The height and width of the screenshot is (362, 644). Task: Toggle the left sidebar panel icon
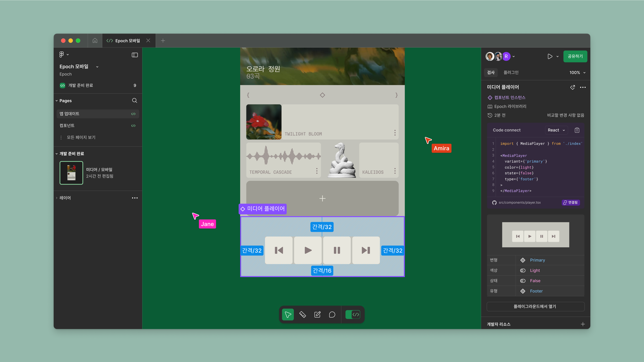(135, 55)
